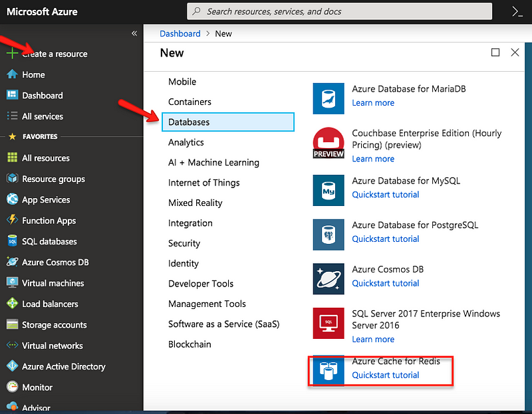Click the Azure Database for MariaDB tile icon

coord(329,98)
